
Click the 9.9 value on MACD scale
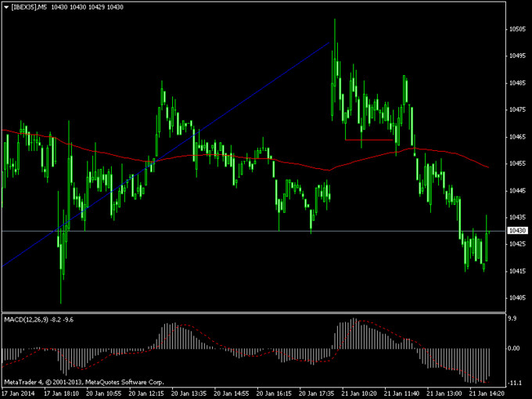click(x=513, y=319)
